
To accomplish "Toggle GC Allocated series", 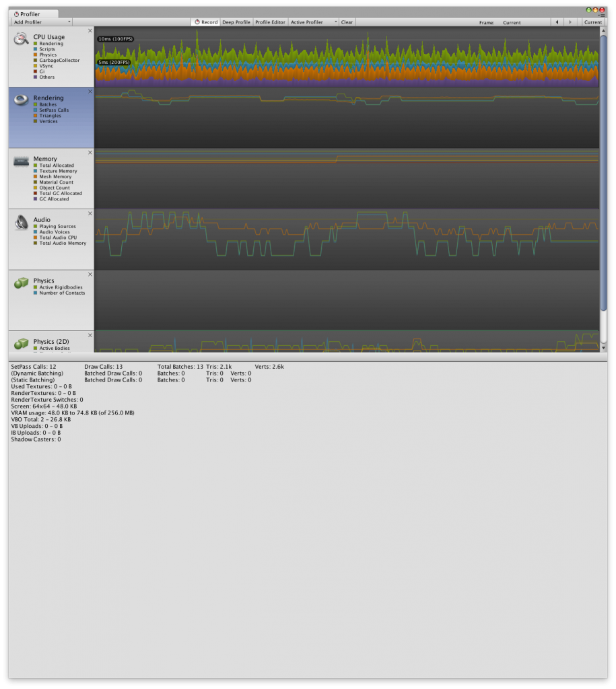I will (x=35, y=198).
